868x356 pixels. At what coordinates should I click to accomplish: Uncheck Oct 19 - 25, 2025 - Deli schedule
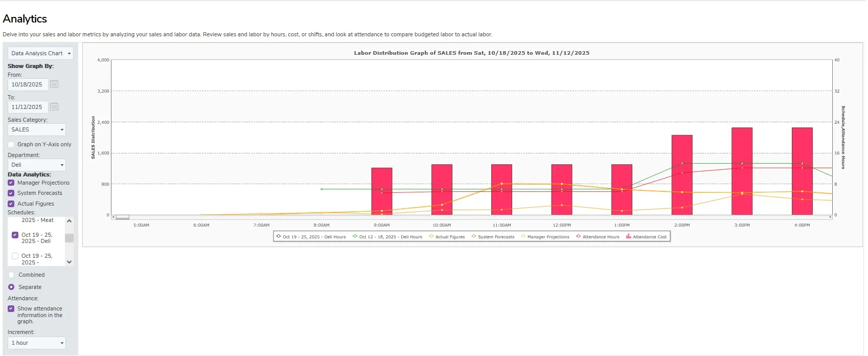(15, 235)
